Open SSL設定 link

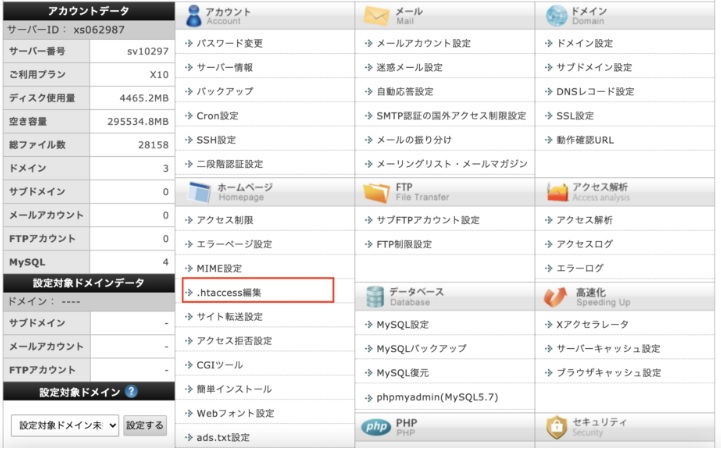581,116
